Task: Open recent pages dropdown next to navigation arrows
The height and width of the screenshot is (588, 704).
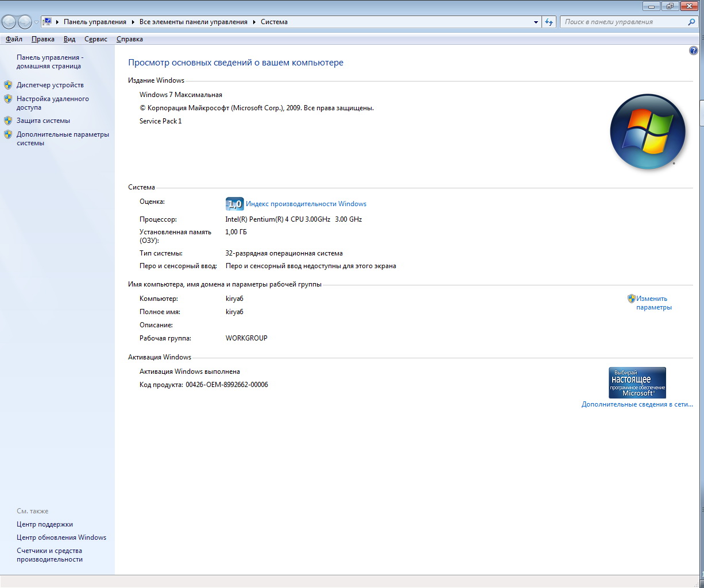Action: point(36,22)
